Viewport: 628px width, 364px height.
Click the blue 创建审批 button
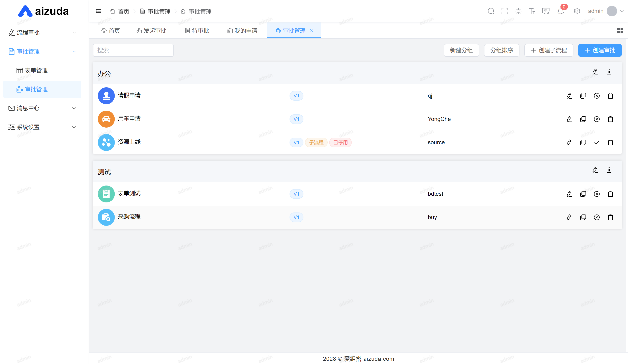pyautogui.click(x=600, y=50)
